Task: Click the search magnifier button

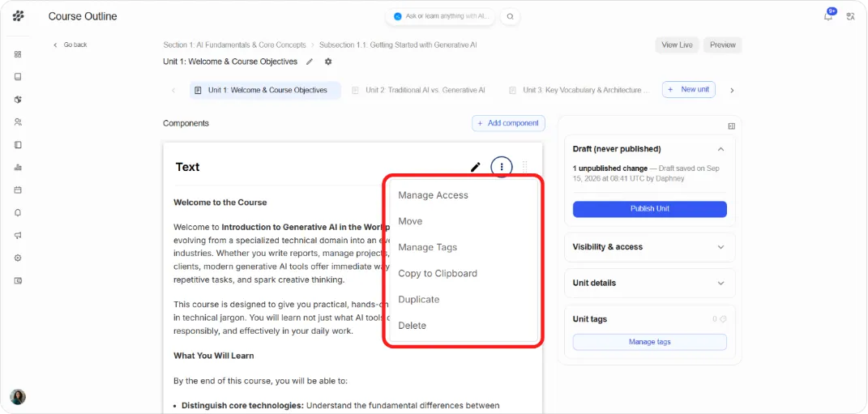Action: tap(510, 16)
